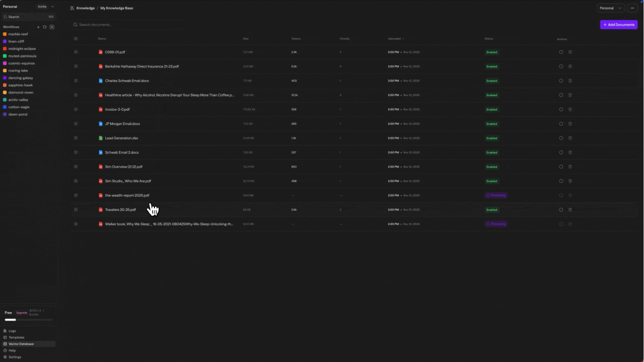The height and width of the screenshot is (362, 644).
Task: Sort by the Uploaded column header
Action: point(395,39)
